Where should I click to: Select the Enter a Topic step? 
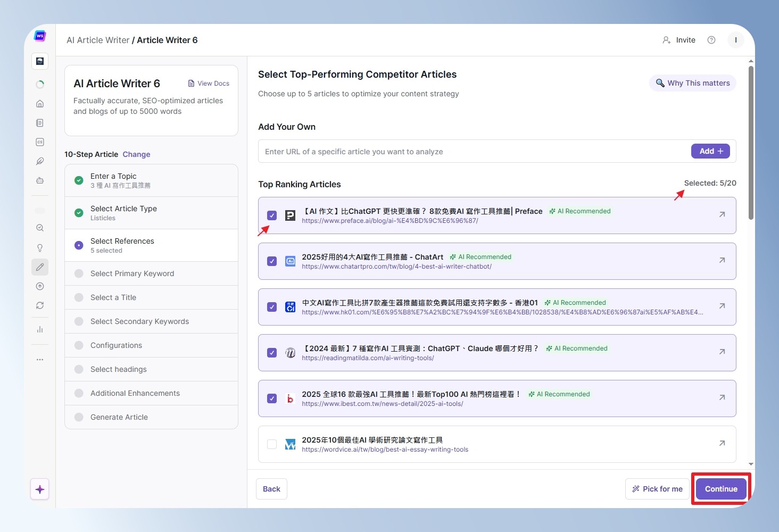coord(151,180)
